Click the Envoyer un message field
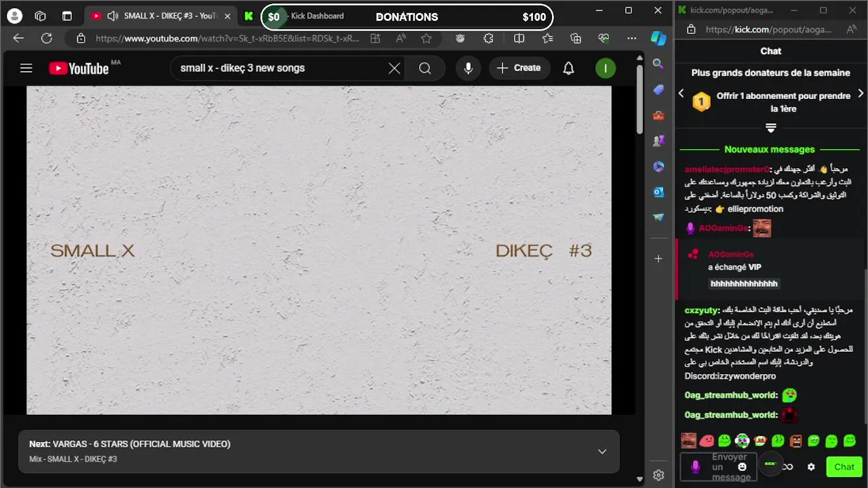This screenshot has width=868, height=488. [729, 467]
